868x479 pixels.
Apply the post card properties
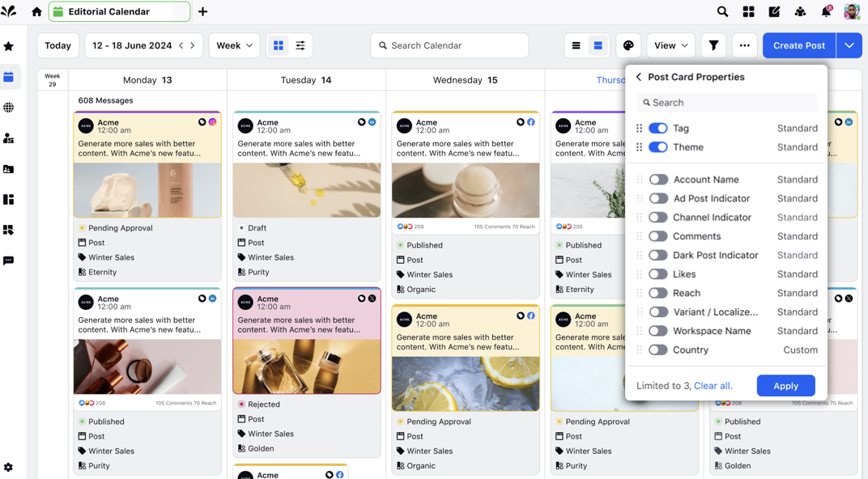click(x=785, y=385)
